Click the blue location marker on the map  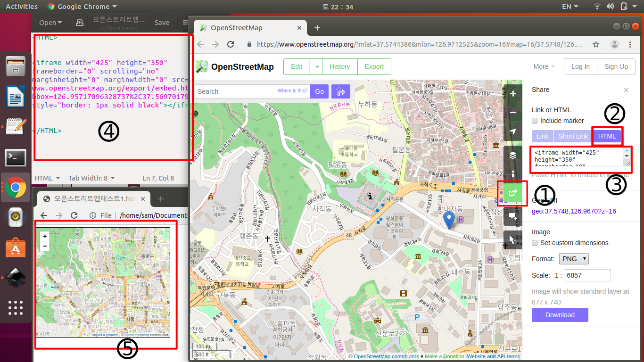(x=449, y=220)
